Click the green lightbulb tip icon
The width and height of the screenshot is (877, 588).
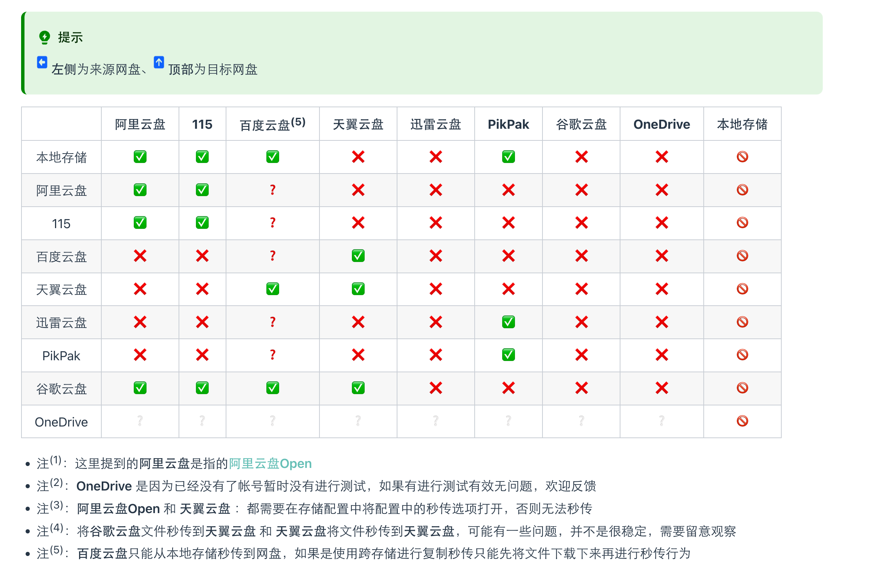tap(44, 37)
